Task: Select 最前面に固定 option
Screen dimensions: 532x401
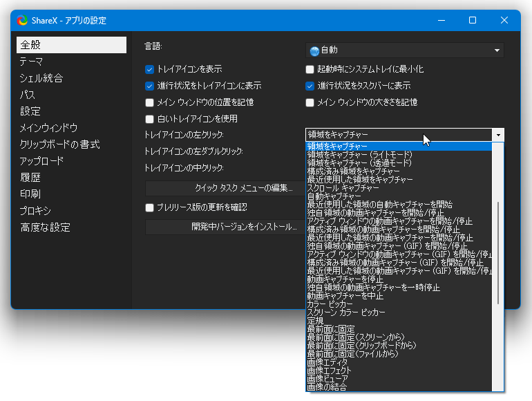Action: click(399, 329)
